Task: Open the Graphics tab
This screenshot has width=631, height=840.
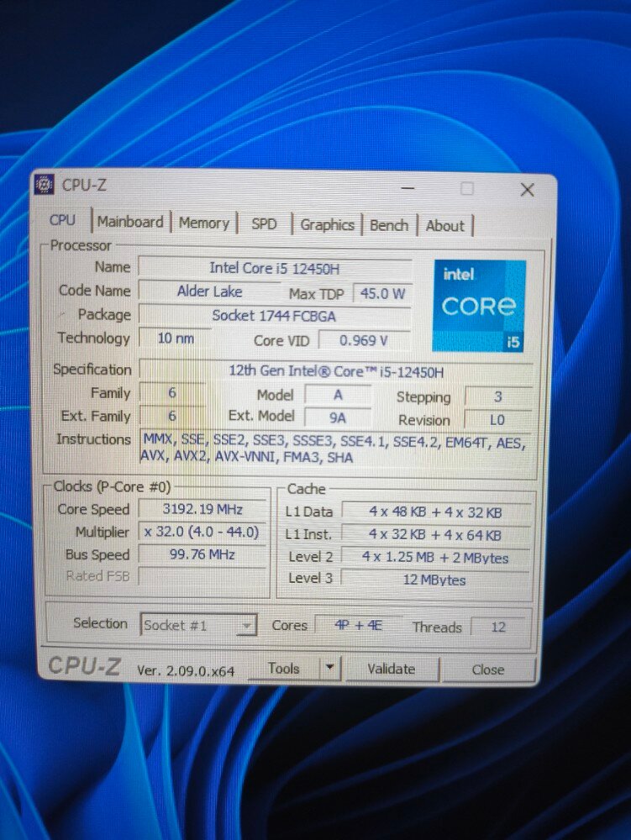Action: [x=327, y=225]
